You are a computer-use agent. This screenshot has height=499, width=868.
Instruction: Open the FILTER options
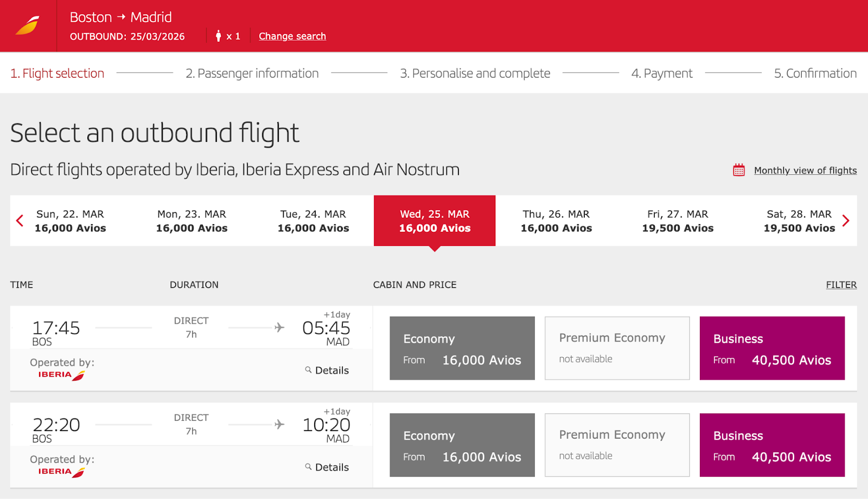841,285
